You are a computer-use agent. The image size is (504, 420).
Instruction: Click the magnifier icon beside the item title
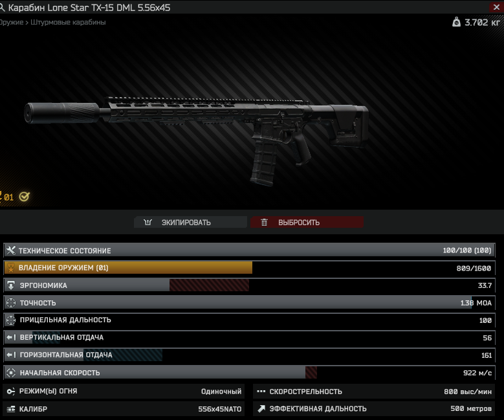(2, 7)
